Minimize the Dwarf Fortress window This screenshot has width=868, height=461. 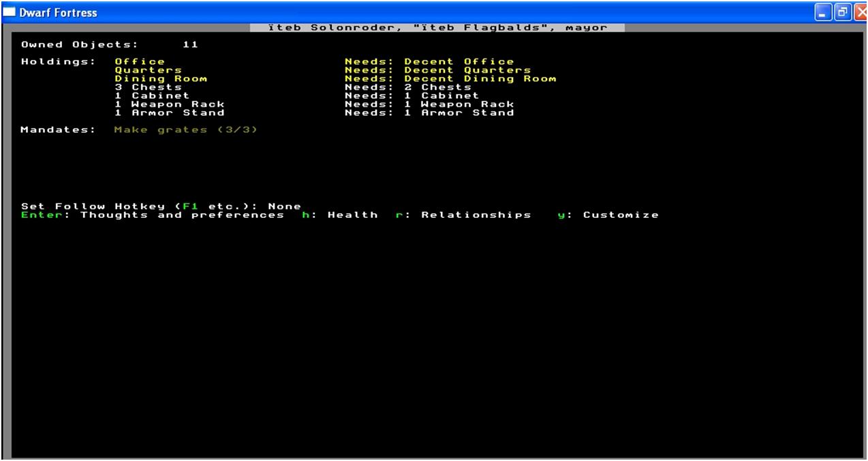pyautogui.click(x=824, y=12)
